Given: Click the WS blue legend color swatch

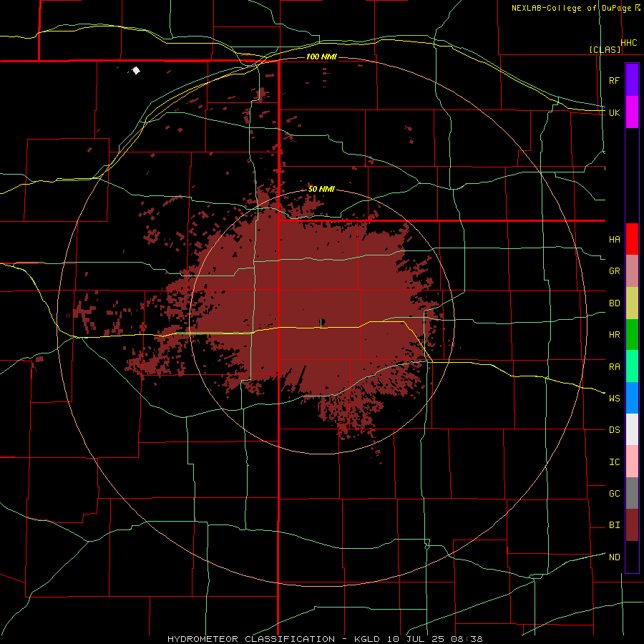Looking at the screenshot, I should coord(632,398).
